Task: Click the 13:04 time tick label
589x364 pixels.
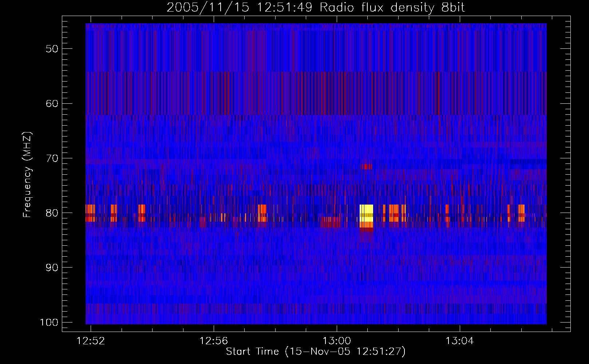Action: (x=460, y=341)
